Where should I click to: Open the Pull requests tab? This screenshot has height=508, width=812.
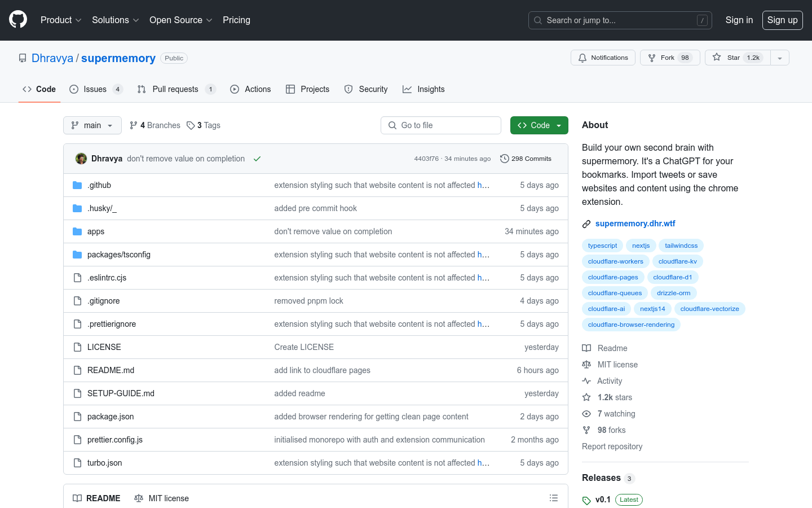(175, 89)
